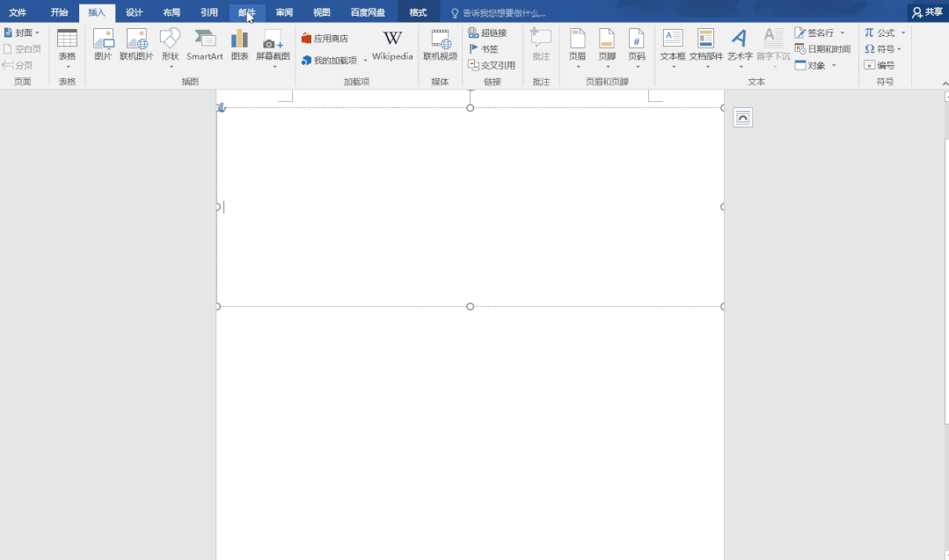Screen dimensions: 949x560
Task: Click the top-center text box resize handle
Action: (x=471, y=107)
